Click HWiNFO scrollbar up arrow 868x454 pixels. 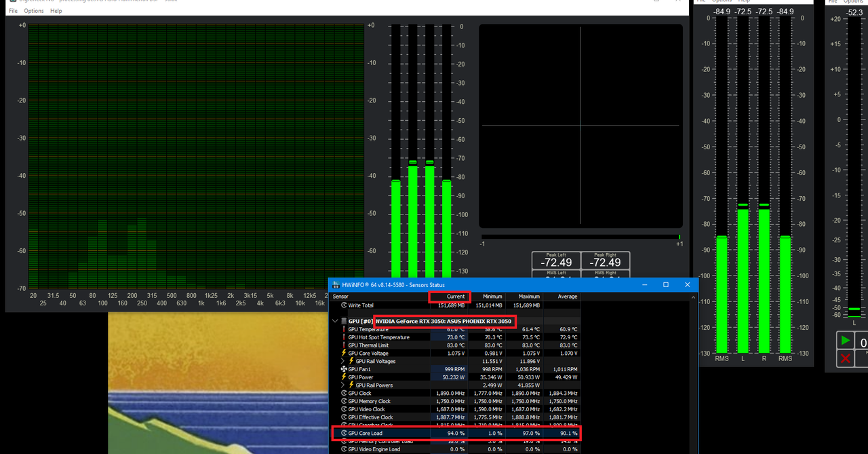pyautogui.click(x=694, y=297)
